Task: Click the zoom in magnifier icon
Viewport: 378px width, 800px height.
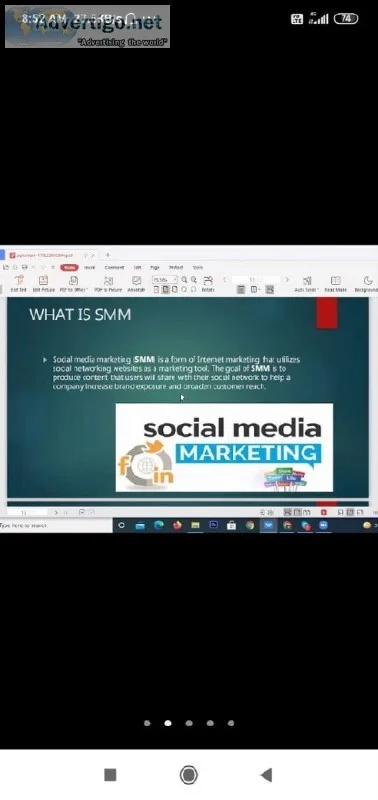Action: 193,280
